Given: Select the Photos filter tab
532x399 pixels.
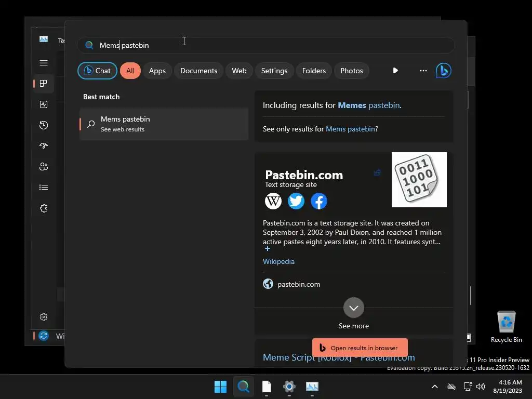Looking at the screenshot, I should tap(352, 71).
